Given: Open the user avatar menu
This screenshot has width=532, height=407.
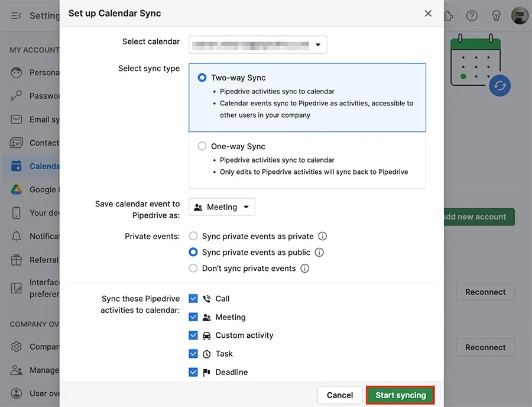Looking at the screenshot, I should 520,15.
